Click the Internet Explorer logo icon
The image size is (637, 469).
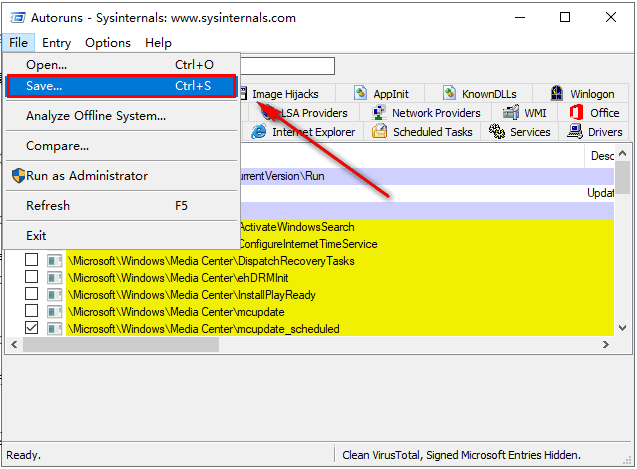coord(258,132)
